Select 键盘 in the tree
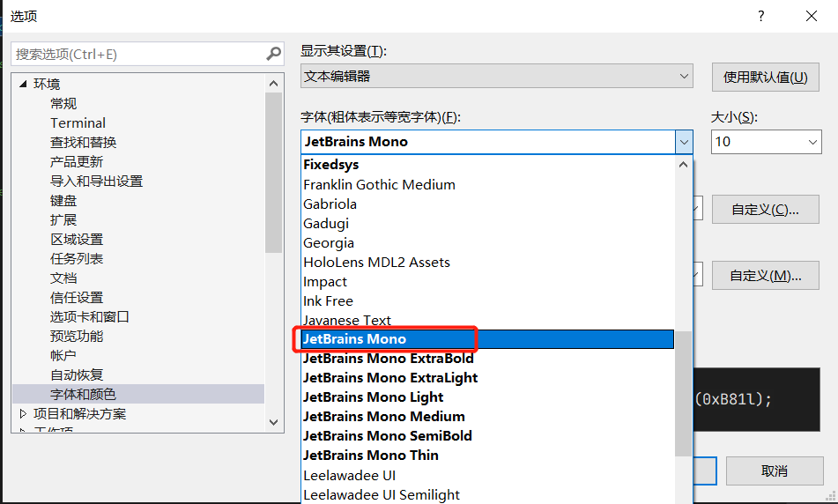The width and height of the screenshot is (838, 504). click(x=63, y=200)
